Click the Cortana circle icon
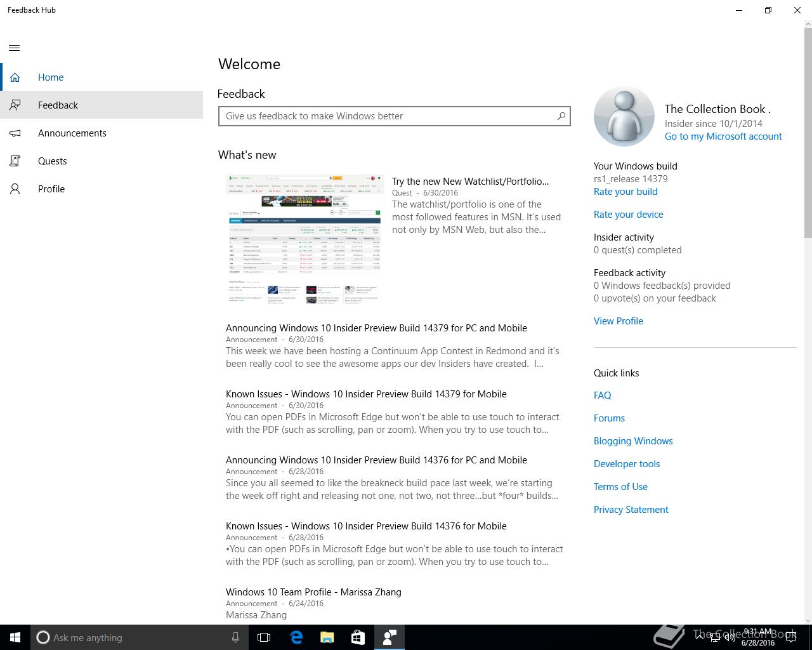 (x=43, y=637)
